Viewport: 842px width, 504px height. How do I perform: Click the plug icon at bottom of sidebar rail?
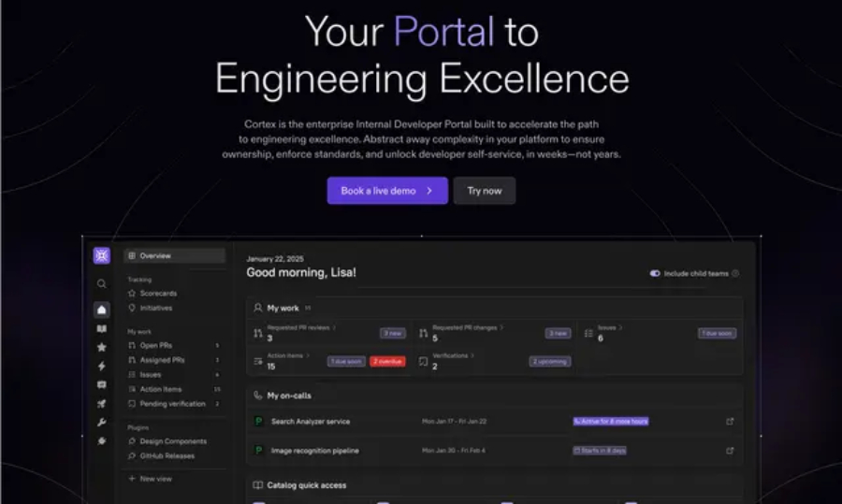(101, 441)
